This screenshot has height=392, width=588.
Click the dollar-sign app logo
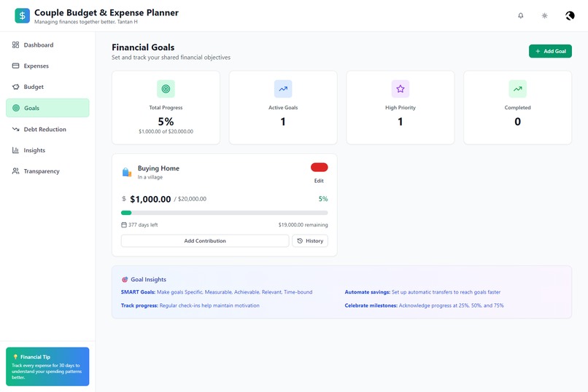[x=22, y=16]
